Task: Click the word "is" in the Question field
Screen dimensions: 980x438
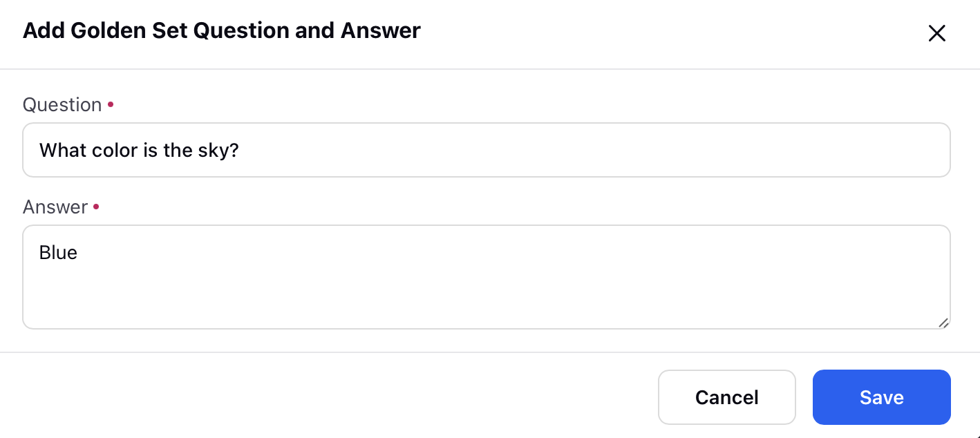Action: coord(151,150)
